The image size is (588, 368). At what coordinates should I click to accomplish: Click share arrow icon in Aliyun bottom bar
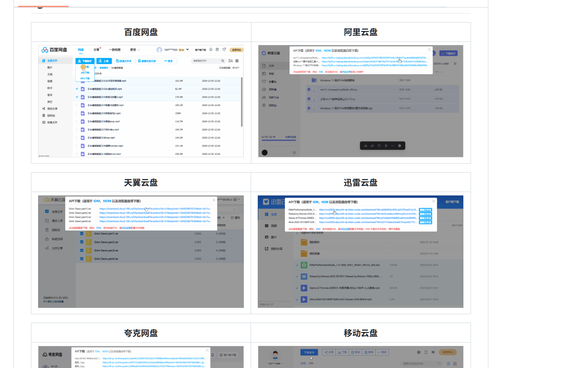coord(372,146)
